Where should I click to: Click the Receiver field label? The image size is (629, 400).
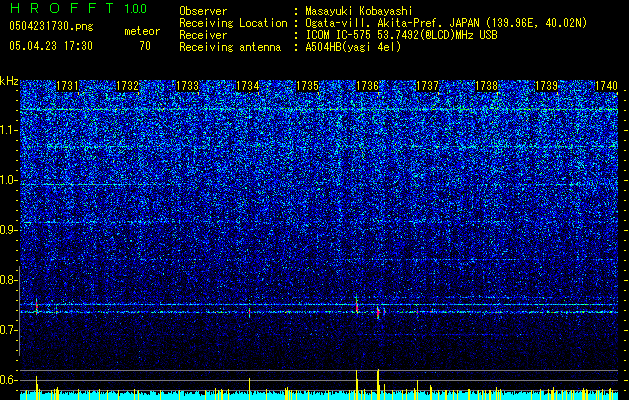point(203,35)
